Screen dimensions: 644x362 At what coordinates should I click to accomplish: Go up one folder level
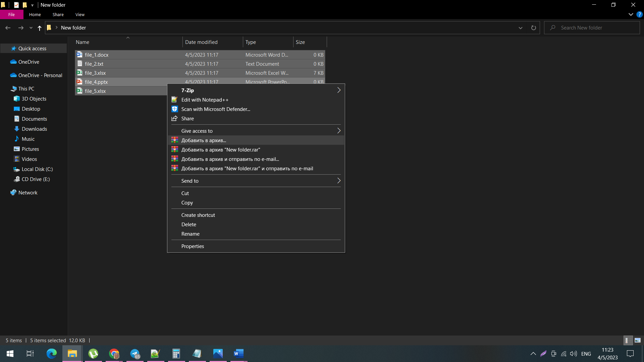tap(40, 28)
